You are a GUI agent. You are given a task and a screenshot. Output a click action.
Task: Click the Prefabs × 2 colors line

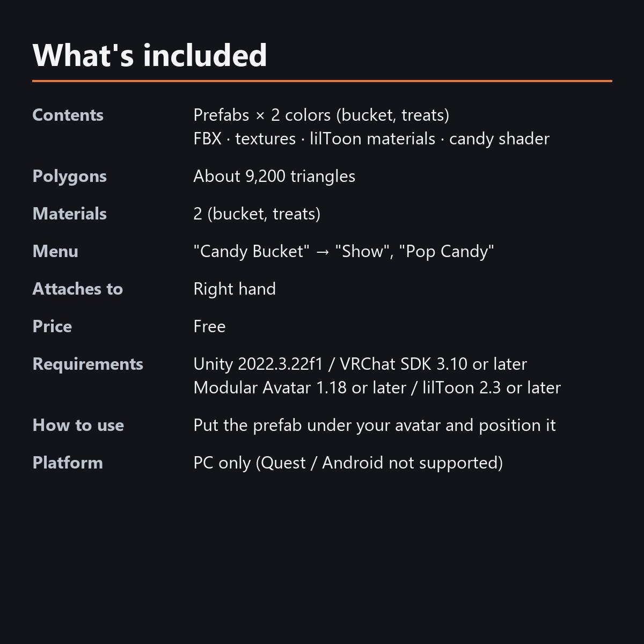coord(321,115)
